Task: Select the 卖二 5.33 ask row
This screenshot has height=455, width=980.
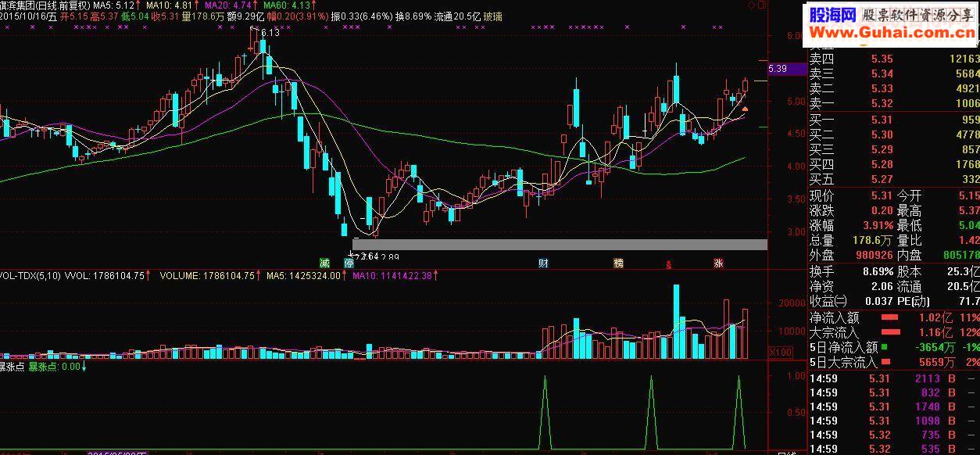Action: [x=893, y=88]
